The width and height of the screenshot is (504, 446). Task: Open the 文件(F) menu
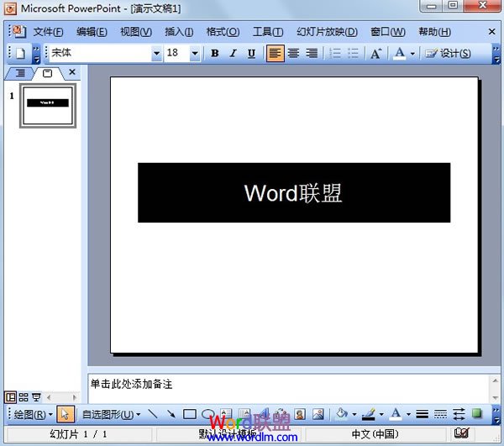(x=48, y=32)
